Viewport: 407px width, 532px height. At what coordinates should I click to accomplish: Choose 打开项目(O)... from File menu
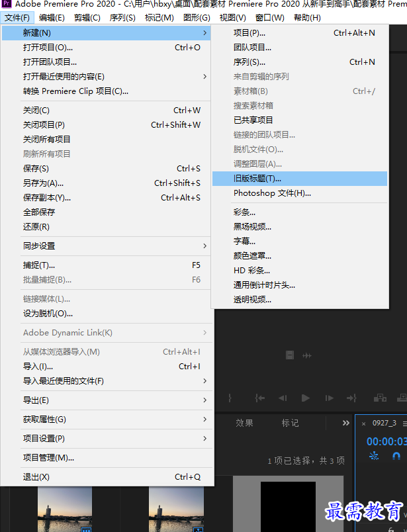[x=107, y=48]
